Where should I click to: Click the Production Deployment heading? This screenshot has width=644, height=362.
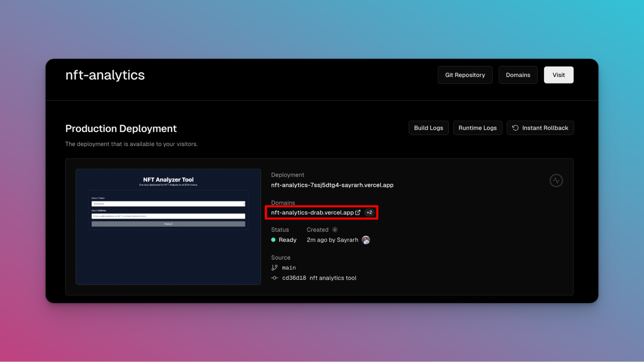coord(121,129)
